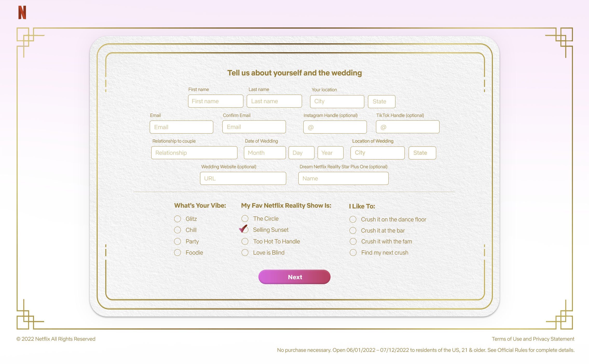Click the Instagram Handle field
This screenshot has height=364, width=589.
pos(335,127)
